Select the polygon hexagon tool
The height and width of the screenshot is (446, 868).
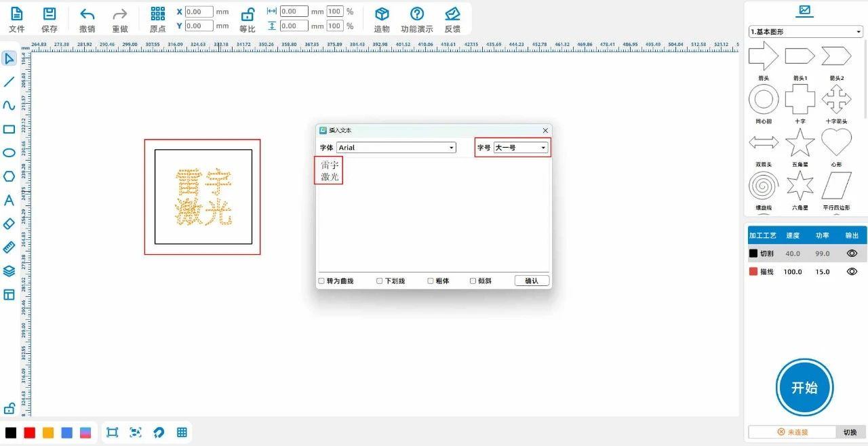pyautogui.click(x=9, y=176)
